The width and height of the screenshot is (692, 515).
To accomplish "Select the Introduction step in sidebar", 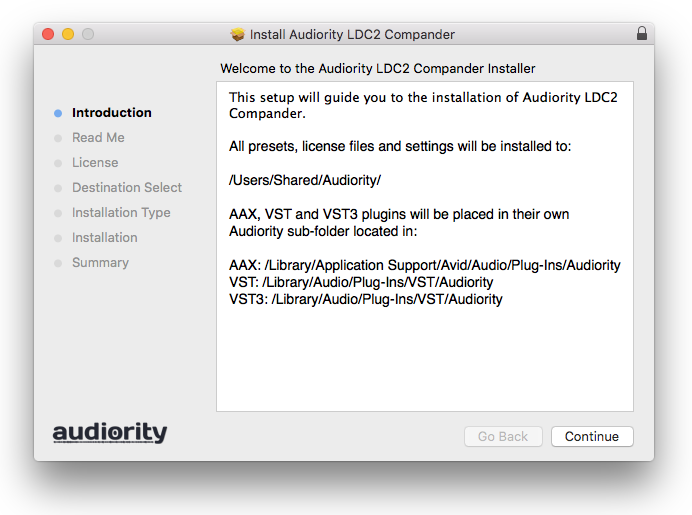I will pyautogui.click(x=112, y=113).
